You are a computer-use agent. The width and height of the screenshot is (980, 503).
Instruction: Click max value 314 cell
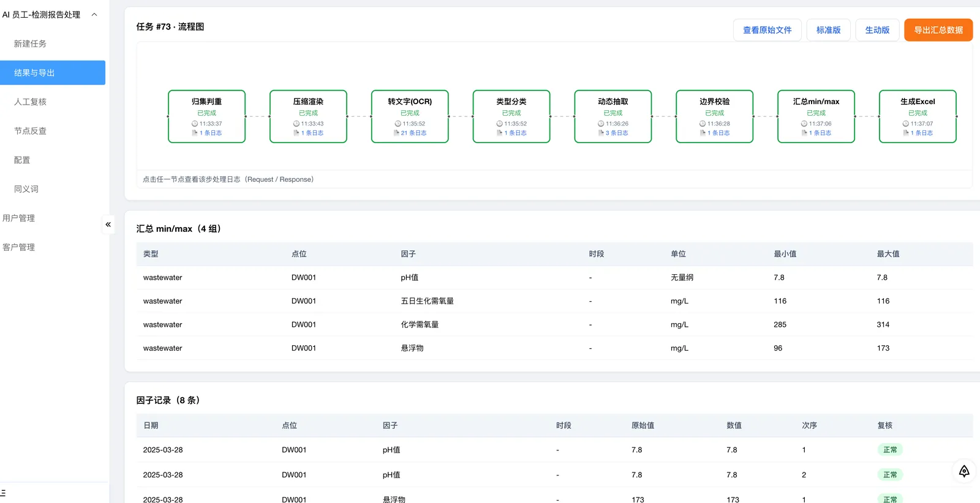(x=883, y=325)
